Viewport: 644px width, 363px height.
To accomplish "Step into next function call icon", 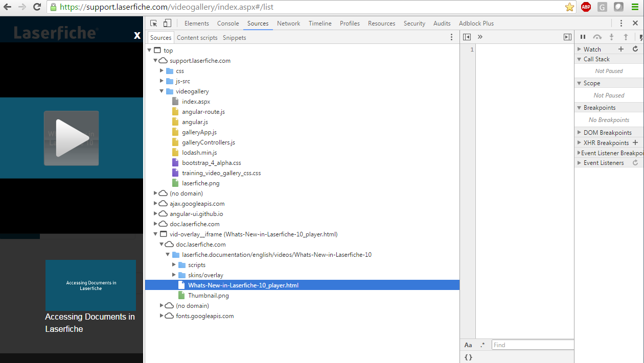I will point(611,37).
